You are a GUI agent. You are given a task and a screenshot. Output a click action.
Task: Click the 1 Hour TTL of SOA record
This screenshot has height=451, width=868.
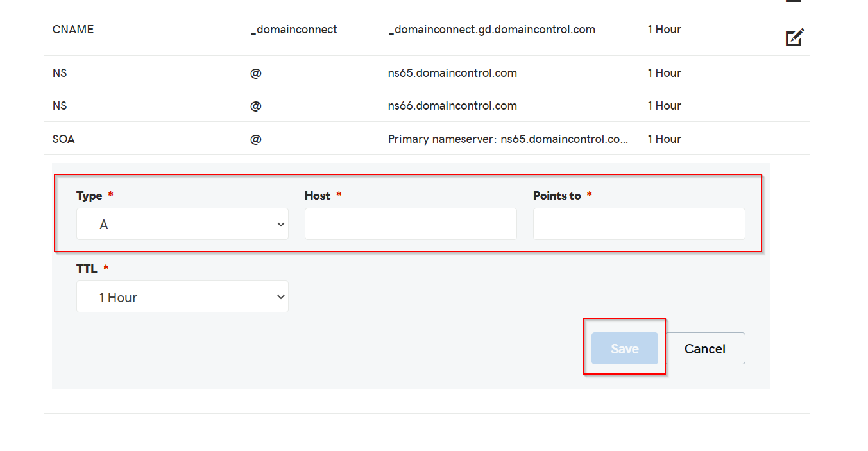664,139
